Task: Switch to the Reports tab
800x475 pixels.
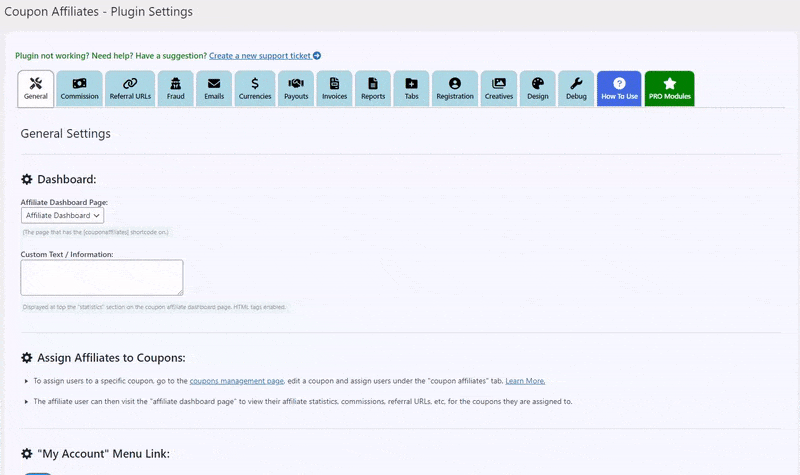Action: click(x=373, y=89)
